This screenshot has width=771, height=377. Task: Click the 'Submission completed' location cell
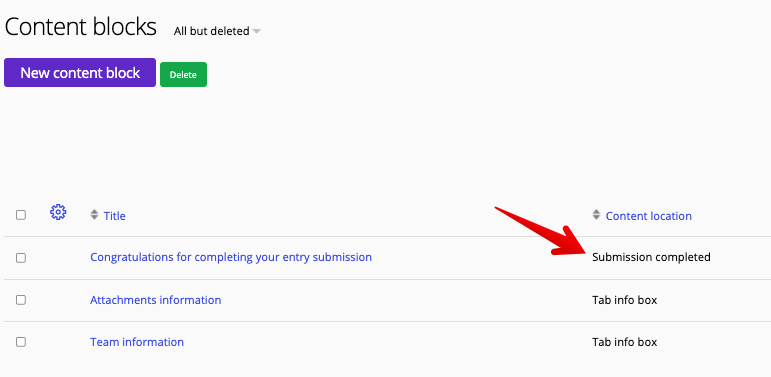click(651, 257)
